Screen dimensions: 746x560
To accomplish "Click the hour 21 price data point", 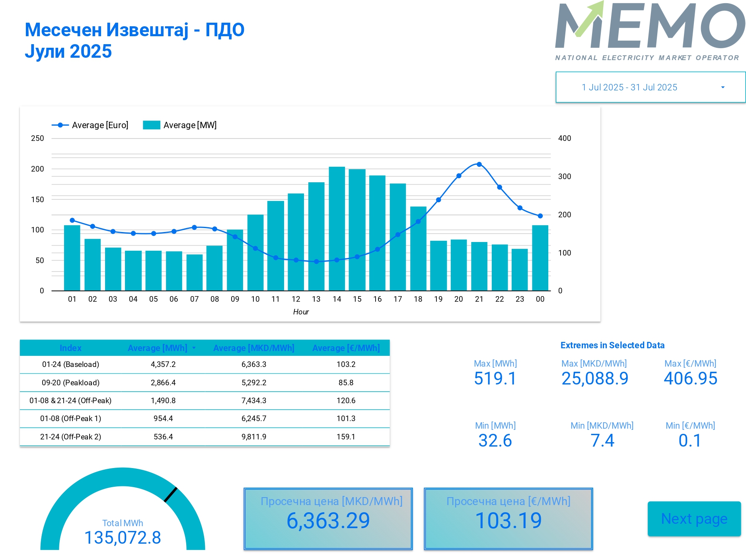I will pyautogui.click(x=479, y=164).
